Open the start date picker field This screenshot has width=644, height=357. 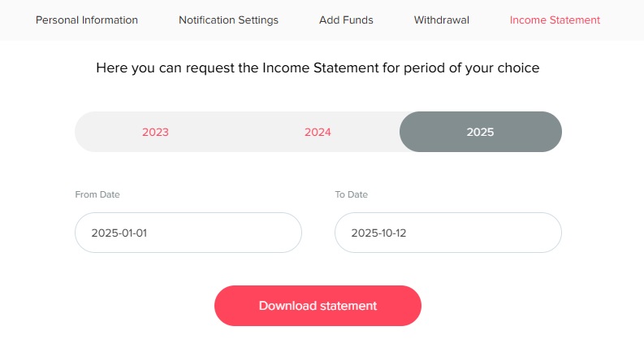click(x=188, y=233)
